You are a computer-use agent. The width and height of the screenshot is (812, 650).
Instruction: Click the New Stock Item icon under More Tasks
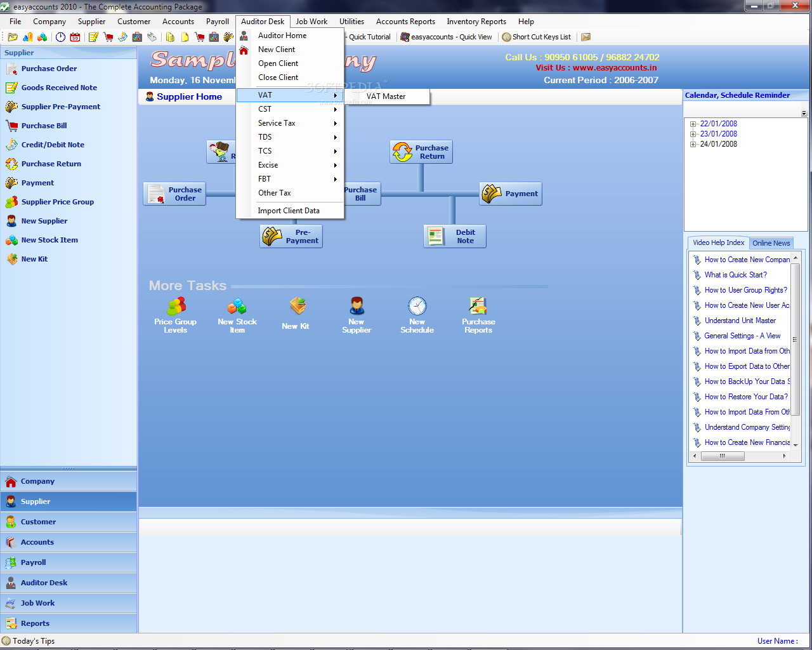pyautogui.click(x=237, y=307)
